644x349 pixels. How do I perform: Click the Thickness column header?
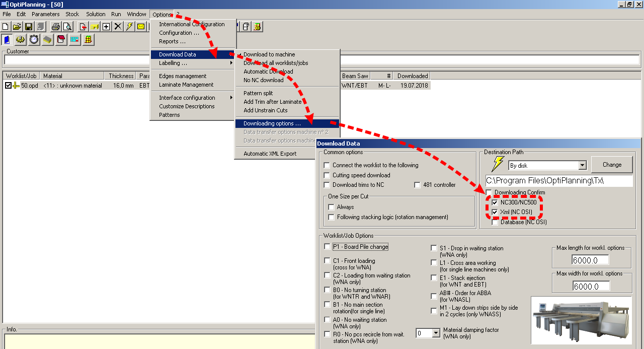click(121, 76)
